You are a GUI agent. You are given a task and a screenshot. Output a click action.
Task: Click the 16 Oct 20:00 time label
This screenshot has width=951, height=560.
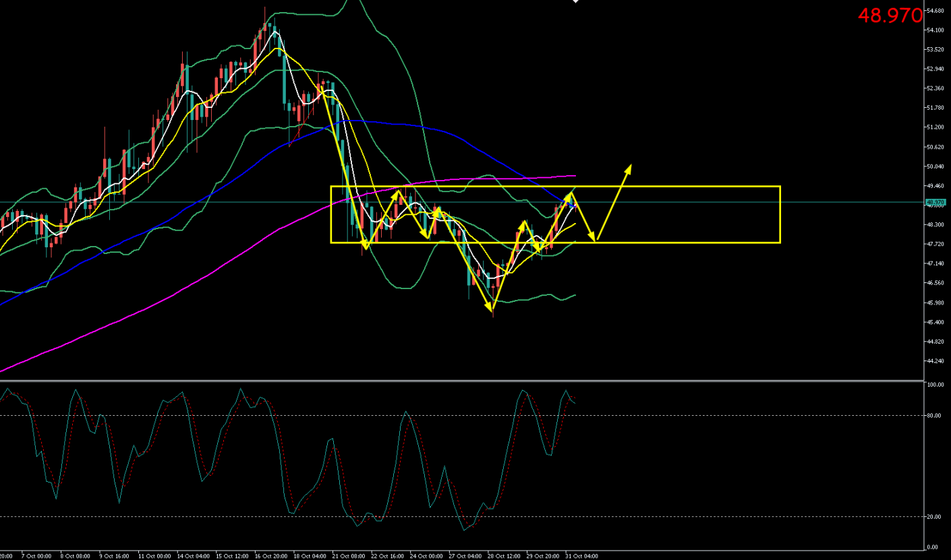271,556
